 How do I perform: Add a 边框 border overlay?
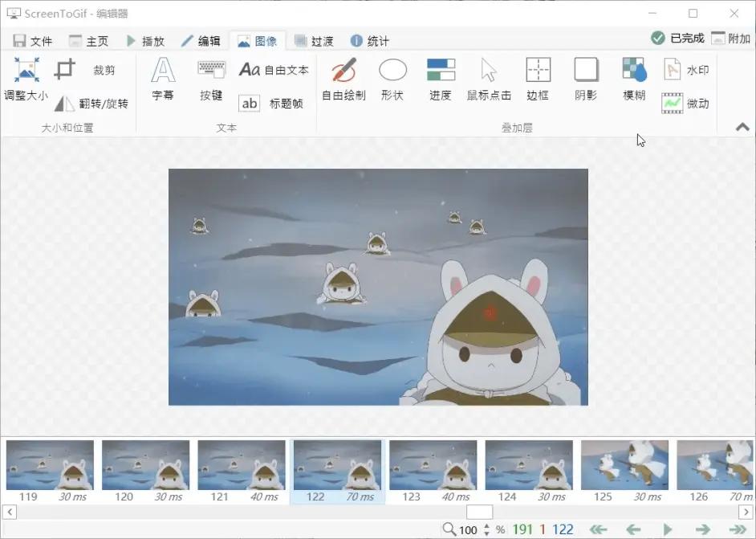pyautogui.click(x=538, y=80)
